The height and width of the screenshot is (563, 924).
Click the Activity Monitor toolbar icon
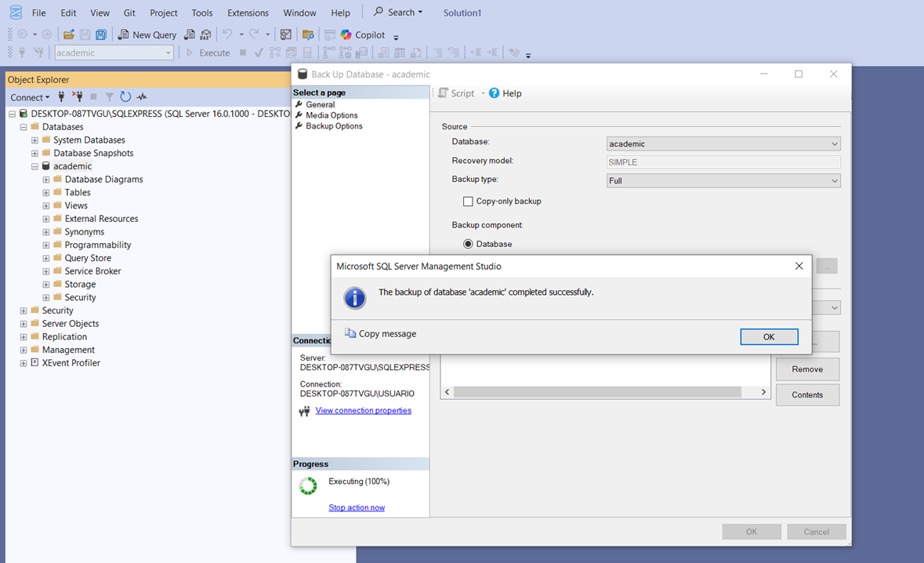(286, 35)
